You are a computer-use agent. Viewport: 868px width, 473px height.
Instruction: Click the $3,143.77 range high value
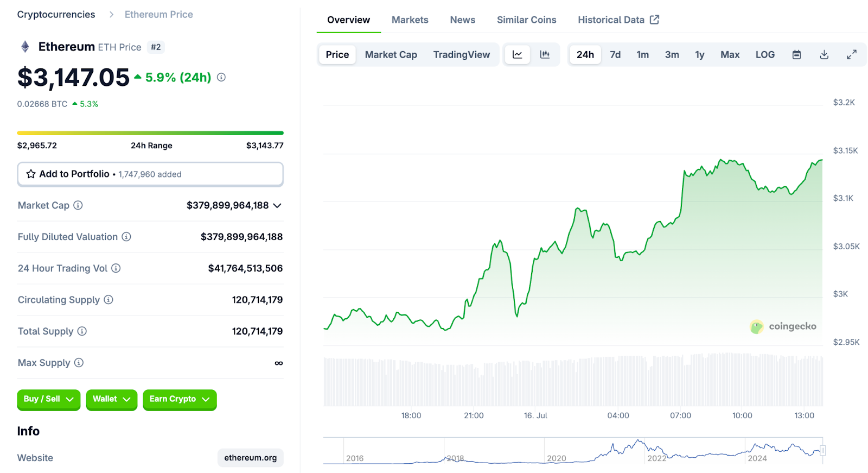tap(265, 146)
